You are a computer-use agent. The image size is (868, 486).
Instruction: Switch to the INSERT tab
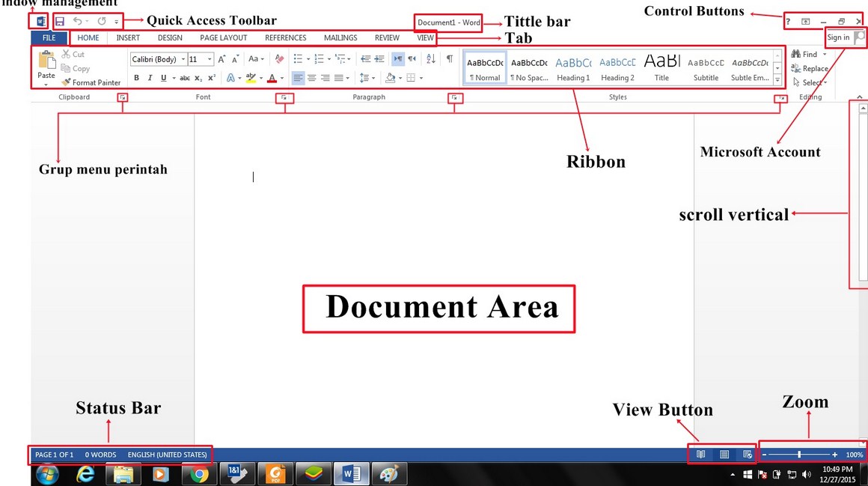coord(128,37)
